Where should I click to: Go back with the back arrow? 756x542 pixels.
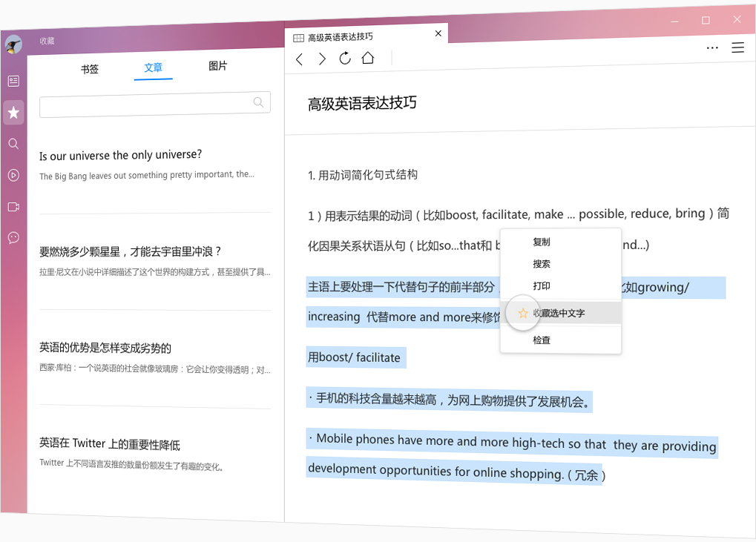pyautogui.click(x=300, y=59)
